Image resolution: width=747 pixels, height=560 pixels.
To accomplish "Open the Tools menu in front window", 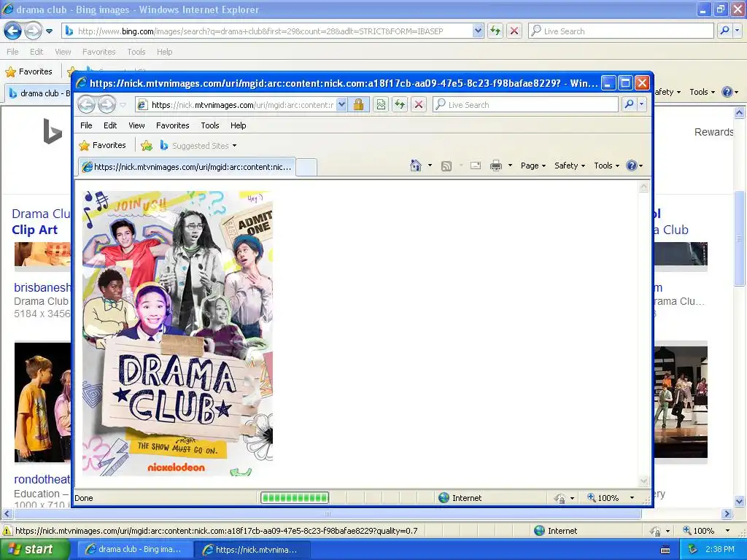I will coord(210,125).
